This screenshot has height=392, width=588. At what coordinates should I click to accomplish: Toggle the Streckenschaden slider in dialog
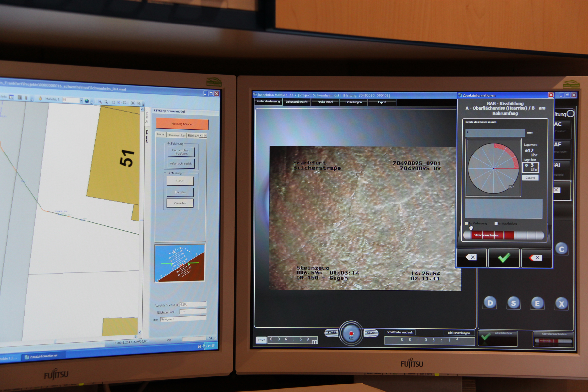(503, 235)
